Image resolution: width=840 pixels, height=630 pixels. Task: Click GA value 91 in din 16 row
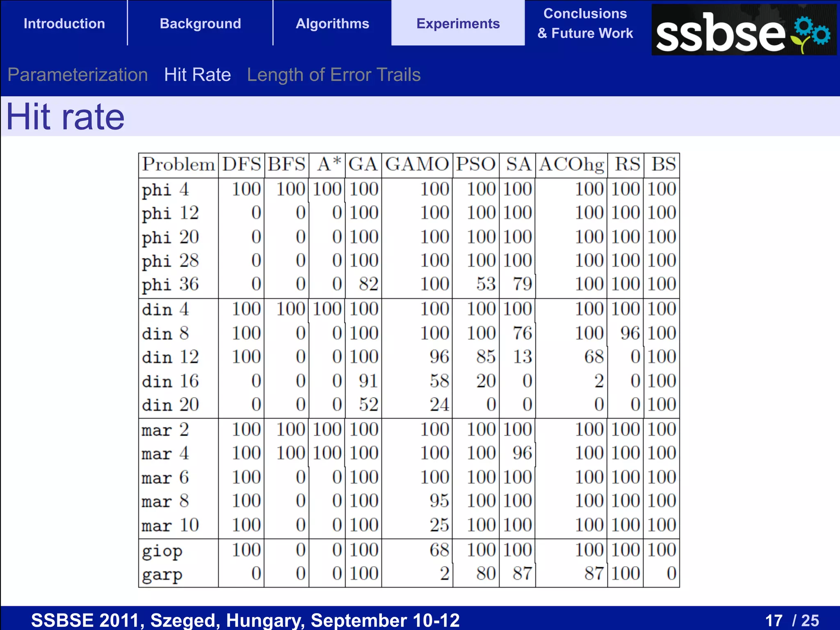[x=368, y=381]
